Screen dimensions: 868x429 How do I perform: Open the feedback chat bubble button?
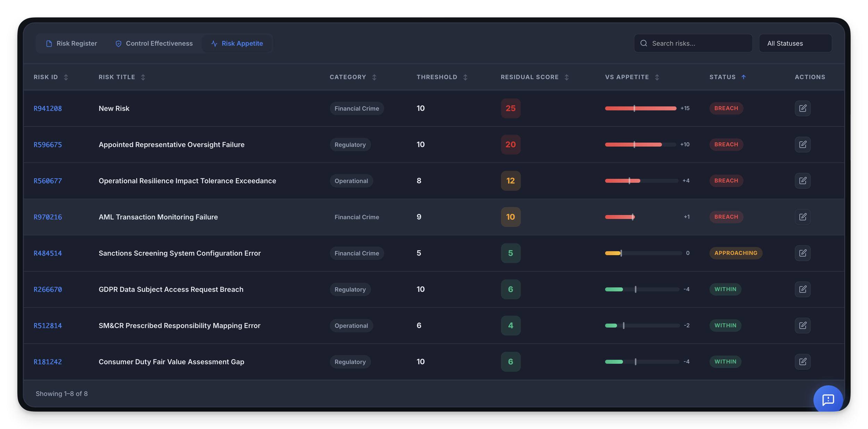click(x=828, y=399)
